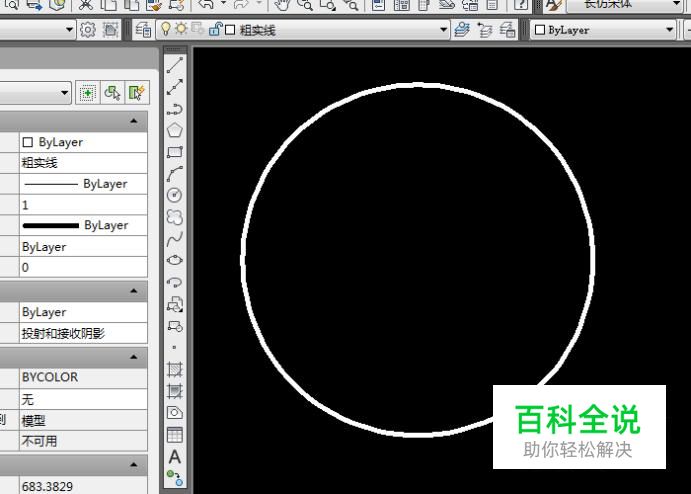Image resolution: width=691 pixels, height=494 pixels.
Task: Click the Linetype property ByLayer row
Action: coord(83,183)
